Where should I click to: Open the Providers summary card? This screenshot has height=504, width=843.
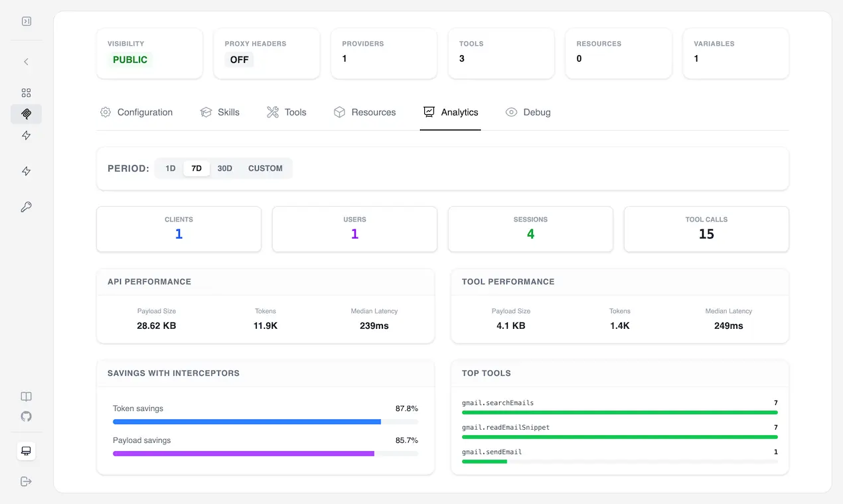pyautogui.click(x=384, y=53)
